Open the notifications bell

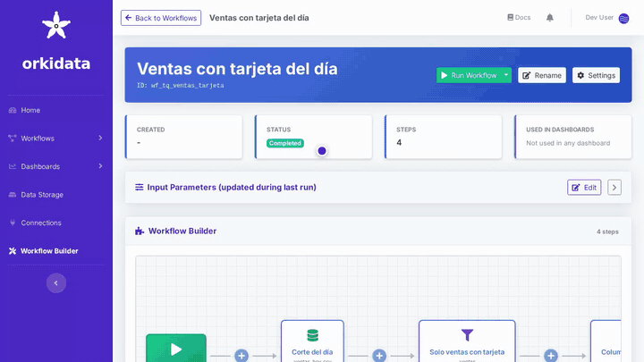[x=549, y=18]
